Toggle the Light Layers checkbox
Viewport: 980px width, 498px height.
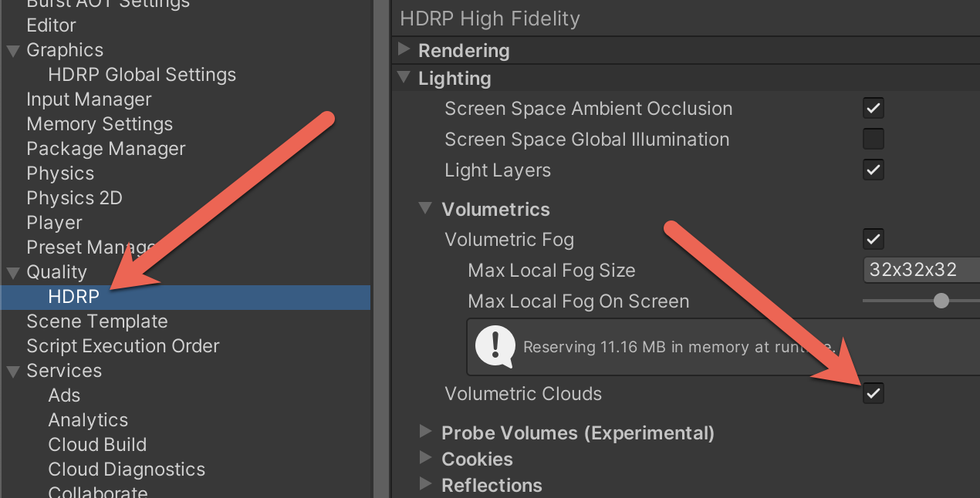click(x=873, y=170)
